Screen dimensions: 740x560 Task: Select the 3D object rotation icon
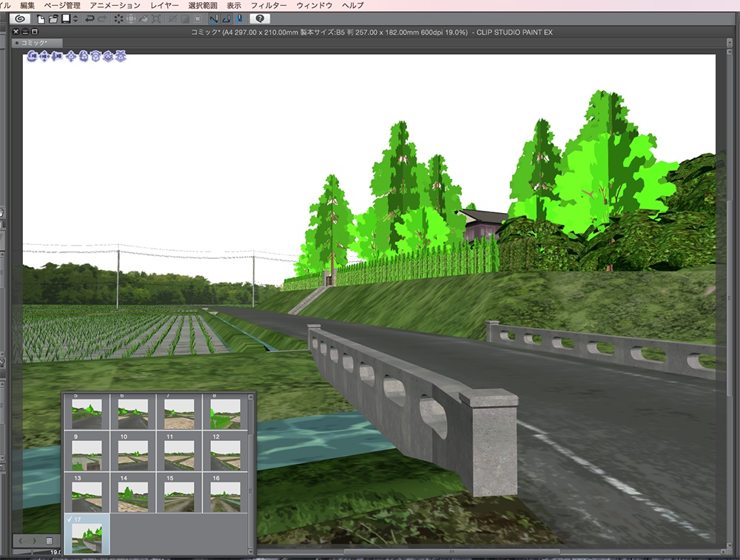pyautogui.click(x=83, y=55)
